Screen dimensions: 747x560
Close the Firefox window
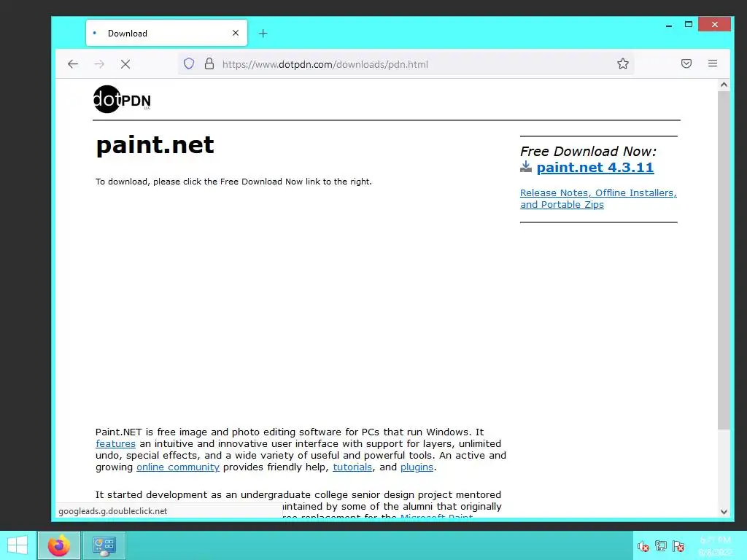[715, 24]
